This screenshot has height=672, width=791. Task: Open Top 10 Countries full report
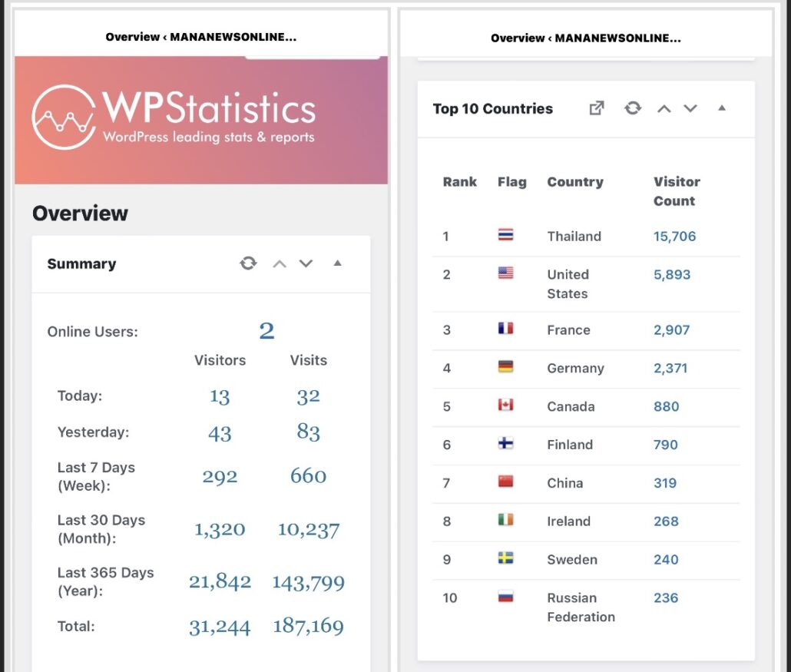point(597,108)
